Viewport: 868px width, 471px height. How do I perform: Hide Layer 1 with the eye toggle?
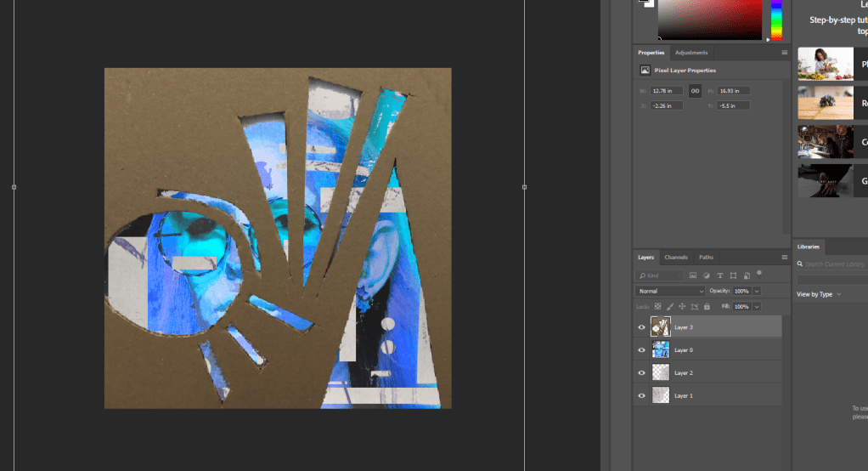pos(642,394)
